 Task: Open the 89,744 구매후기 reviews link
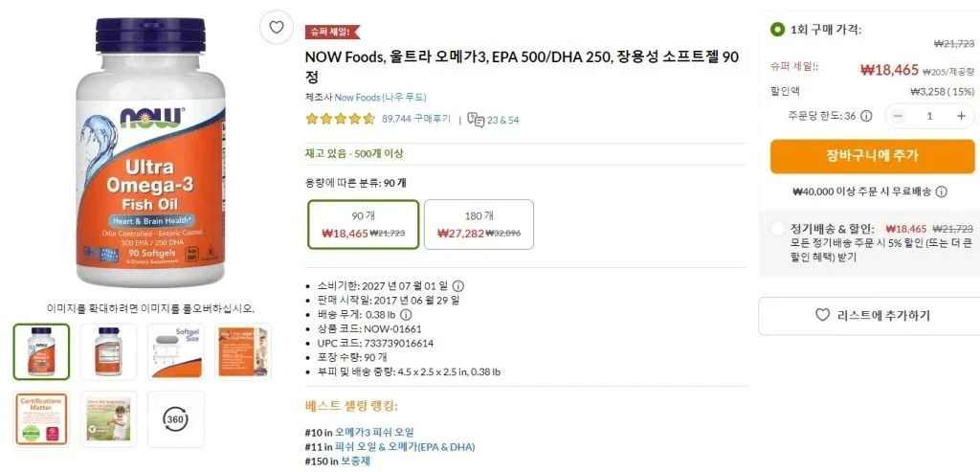pyautogui.click(x=416, y=120)
